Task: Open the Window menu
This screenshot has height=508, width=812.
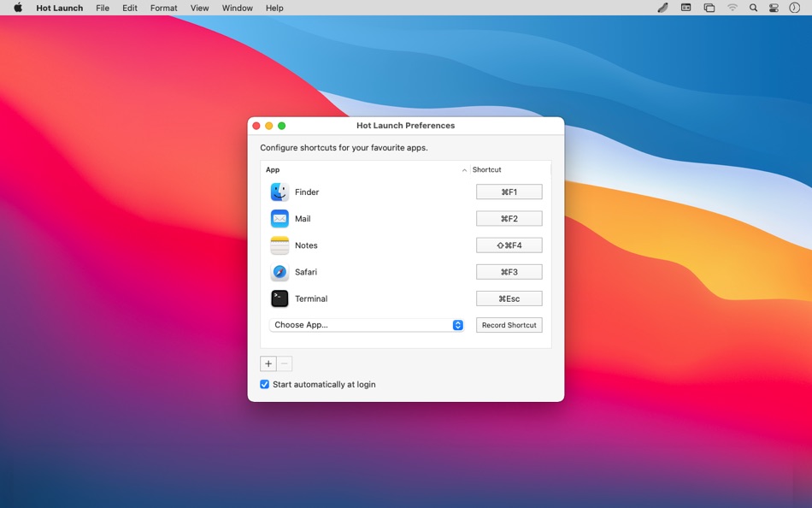Action: coord(237,8)
